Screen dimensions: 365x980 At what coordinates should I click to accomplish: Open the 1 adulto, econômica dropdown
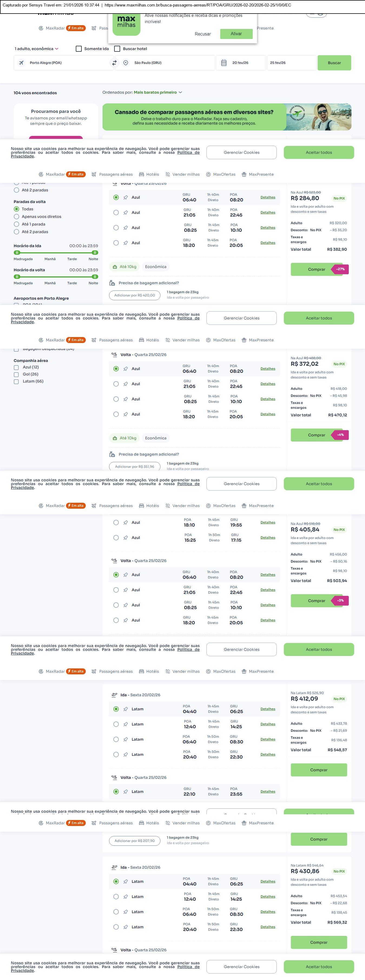tap(37, 49)
